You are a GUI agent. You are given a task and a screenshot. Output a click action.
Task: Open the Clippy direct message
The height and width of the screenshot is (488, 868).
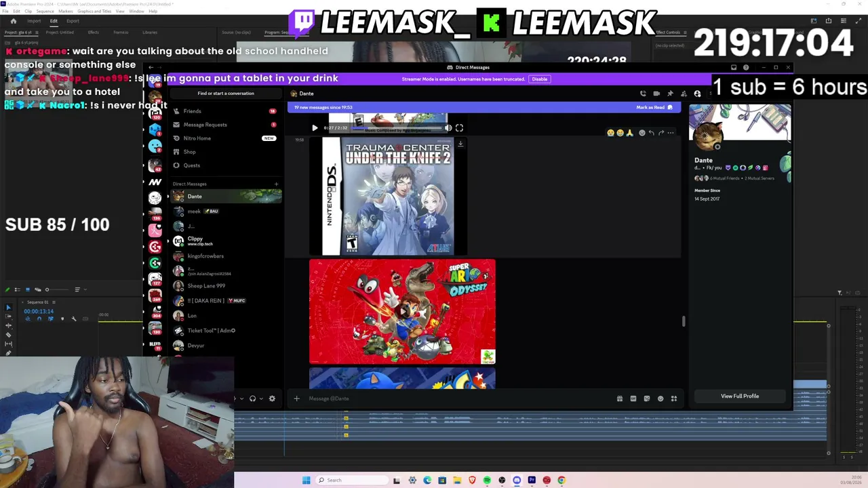tap(226, 241)
